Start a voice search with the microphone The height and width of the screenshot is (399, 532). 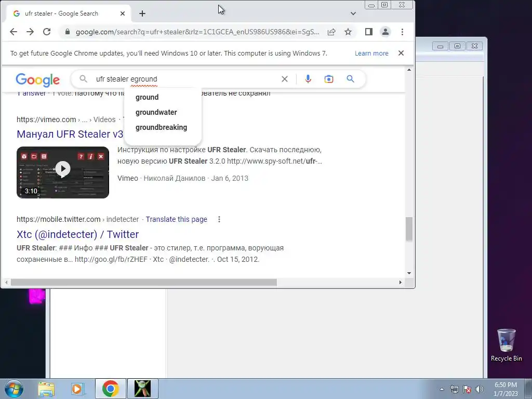[308, 79]
